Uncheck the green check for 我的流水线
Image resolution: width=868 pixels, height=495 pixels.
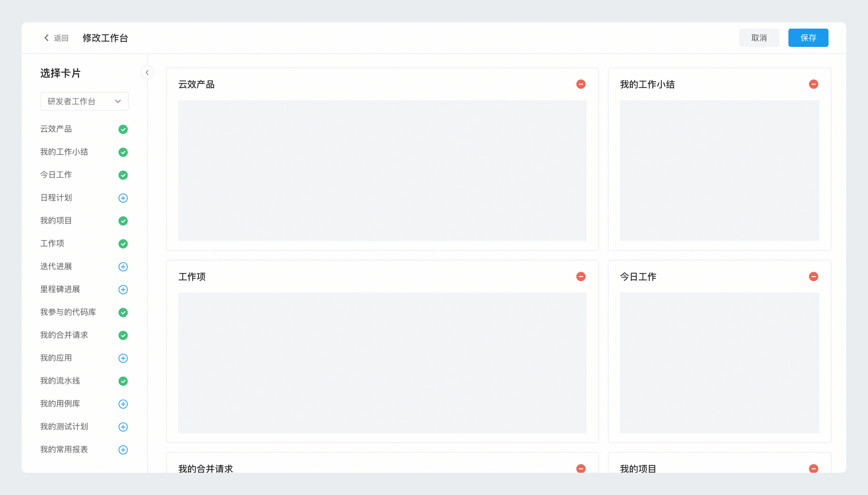(123, 381)
